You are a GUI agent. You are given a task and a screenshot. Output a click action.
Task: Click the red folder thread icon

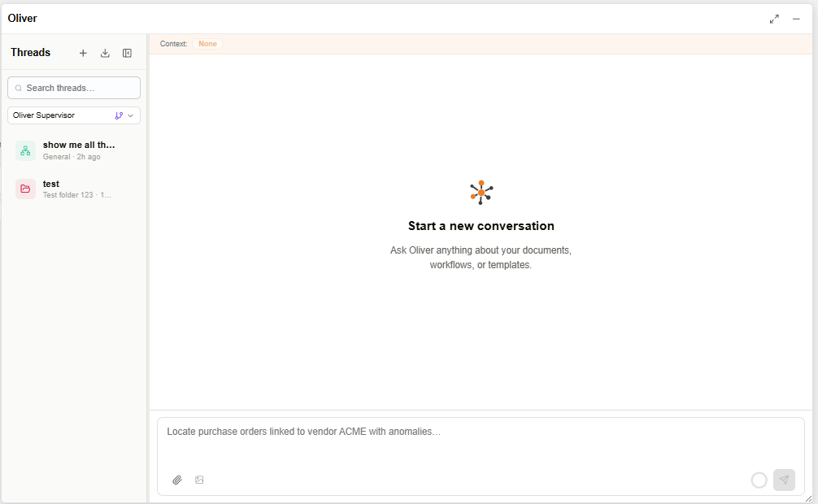(x=25, y=189)
